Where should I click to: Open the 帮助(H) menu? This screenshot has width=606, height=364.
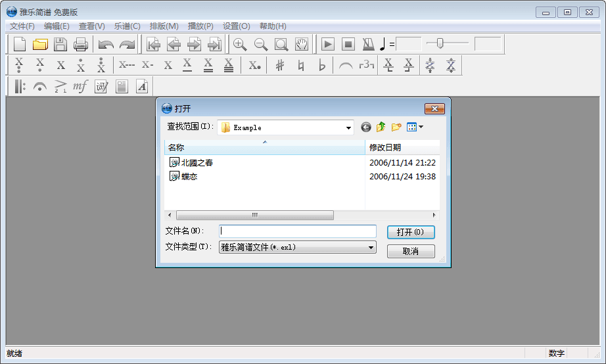tap(273, 26)
